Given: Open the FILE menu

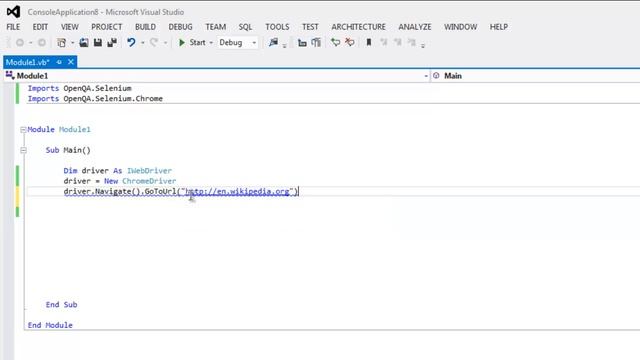Looking at the screenshot, I should click(x=13, y=27).
